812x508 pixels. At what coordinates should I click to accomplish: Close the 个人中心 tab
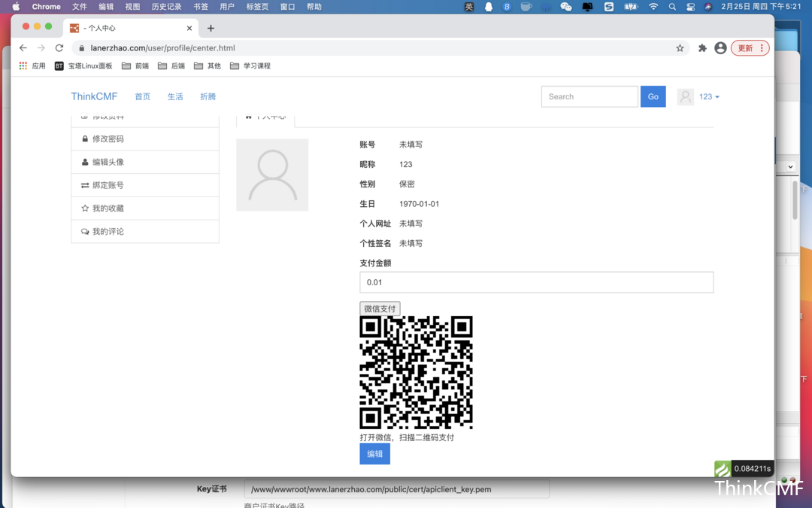pyautogui.click(x=189, y=29)
